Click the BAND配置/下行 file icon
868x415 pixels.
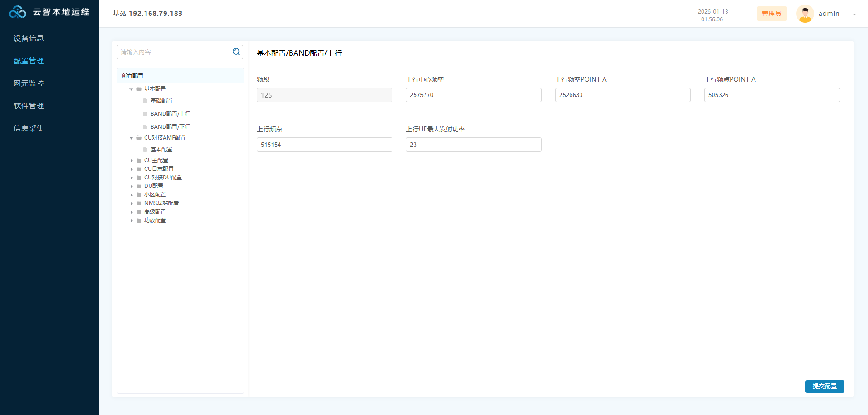click(145, 127)
